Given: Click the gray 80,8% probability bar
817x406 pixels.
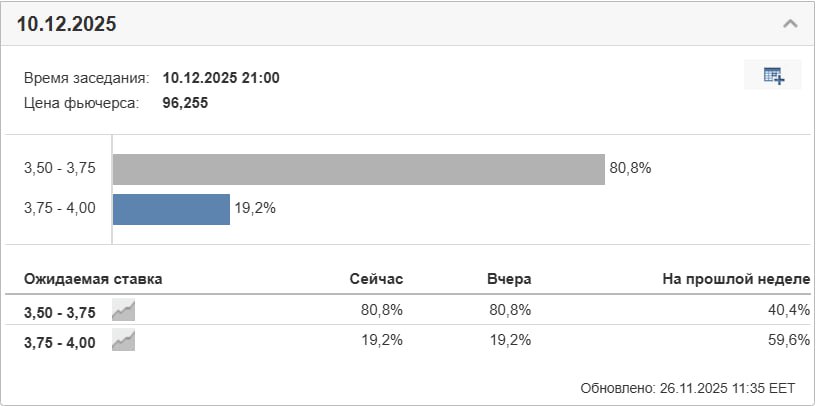Looking at the screenshot, I should click(358, 169).
